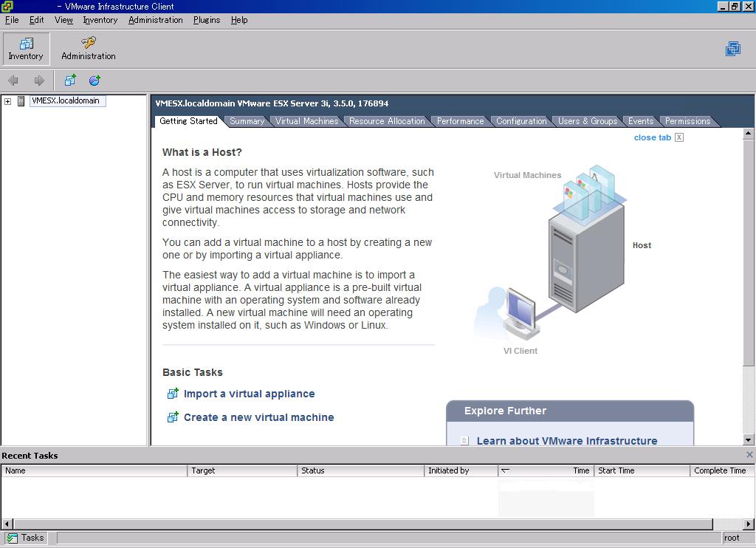Click the host server icon in the tree
This screenshot has height=548, width=756.
[21, 101]
